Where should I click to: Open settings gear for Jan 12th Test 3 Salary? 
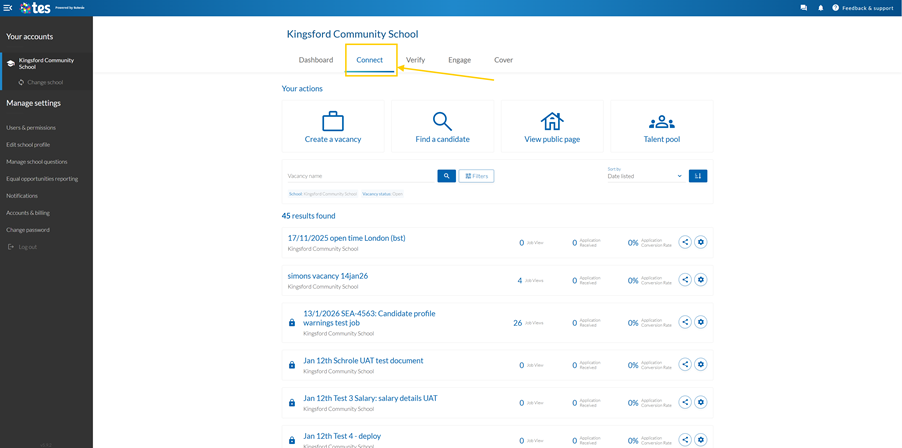(x=700, y=402)
